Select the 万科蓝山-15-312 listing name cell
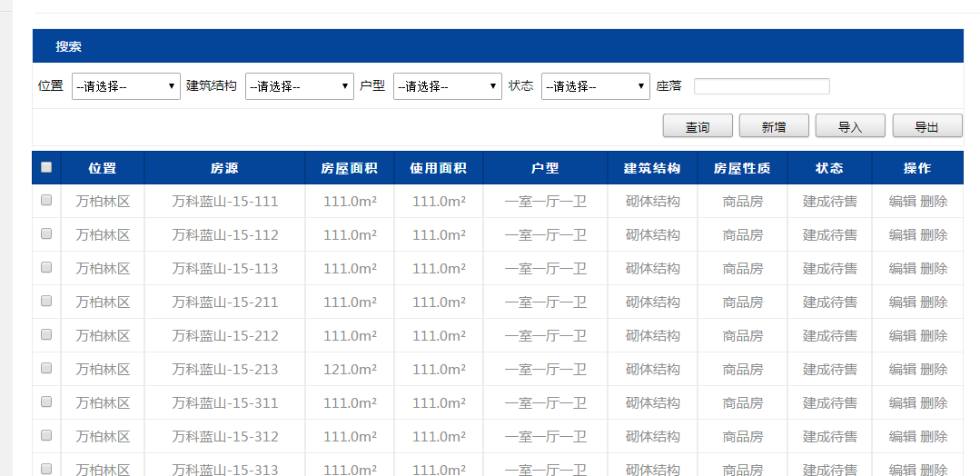 pyautogui.click(x=225, y=437)
